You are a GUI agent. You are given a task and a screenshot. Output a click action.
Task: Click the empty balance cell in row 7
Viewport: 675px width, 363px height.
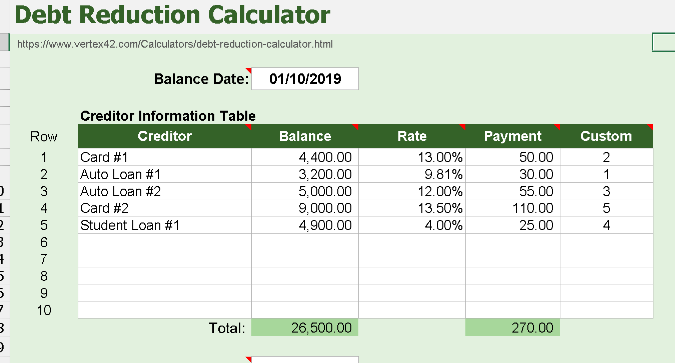(x=305, y=259)
